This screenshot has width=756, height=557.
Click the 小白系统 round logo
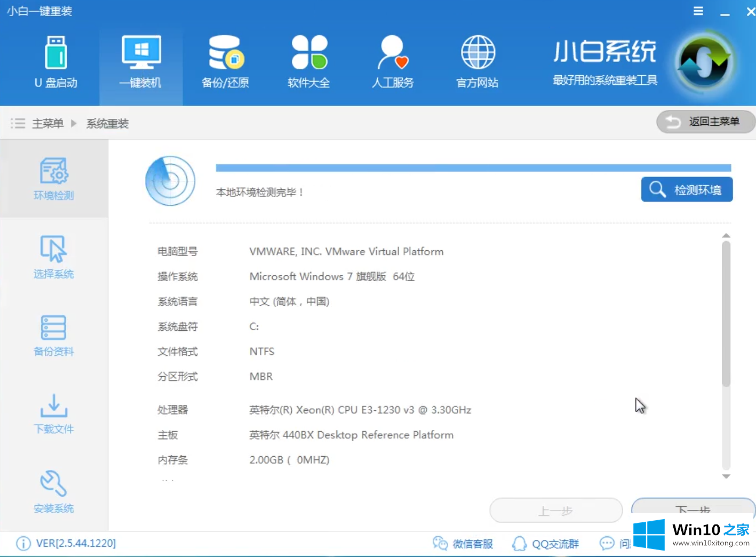pyautogui.click(x=704, y=63)
